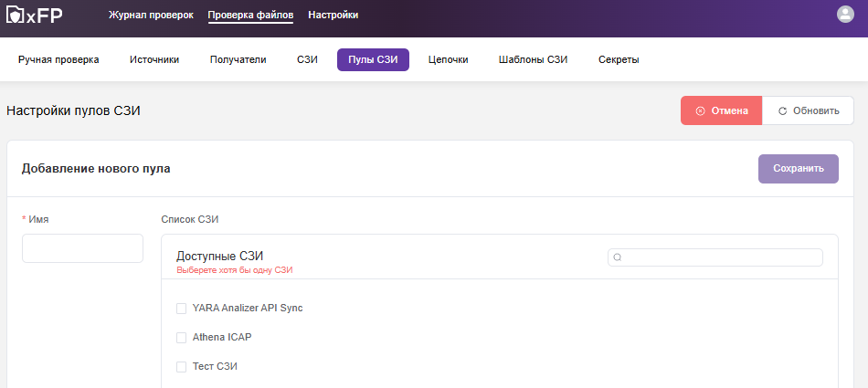Screen dimensions: 868x388
Task: Click the Отмена button
Action: coord(721,110)
